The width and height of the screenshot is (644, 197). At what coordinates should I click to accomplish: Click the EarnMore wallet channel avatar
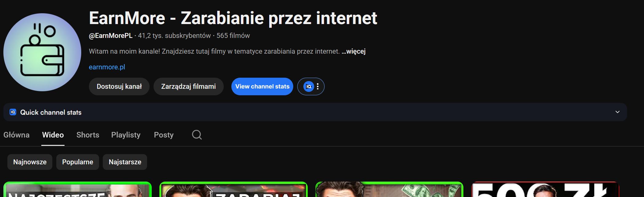pos(42,52)
